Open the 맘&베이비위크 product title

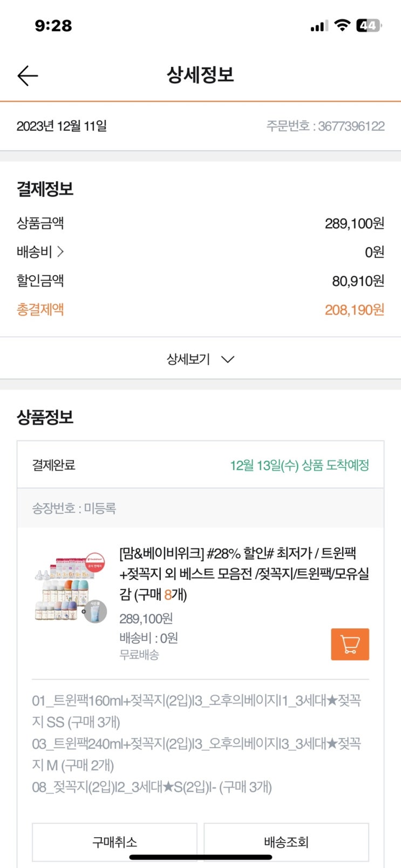pyautogui.click(x=244, y=573)
